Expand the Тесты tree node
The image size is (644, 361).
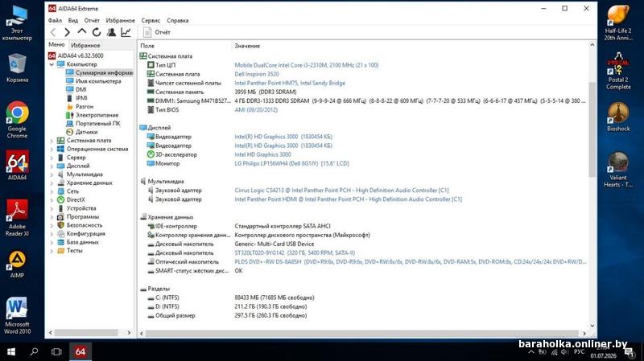[x=52, y=251]
